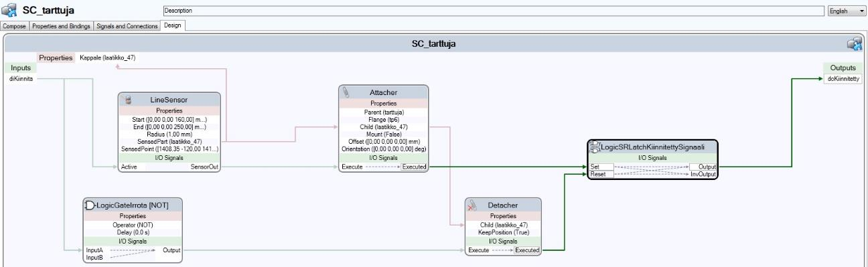Open the Properties and Bindings tab
The width and height of the screenshot is (868, 267).
point(62,25)
